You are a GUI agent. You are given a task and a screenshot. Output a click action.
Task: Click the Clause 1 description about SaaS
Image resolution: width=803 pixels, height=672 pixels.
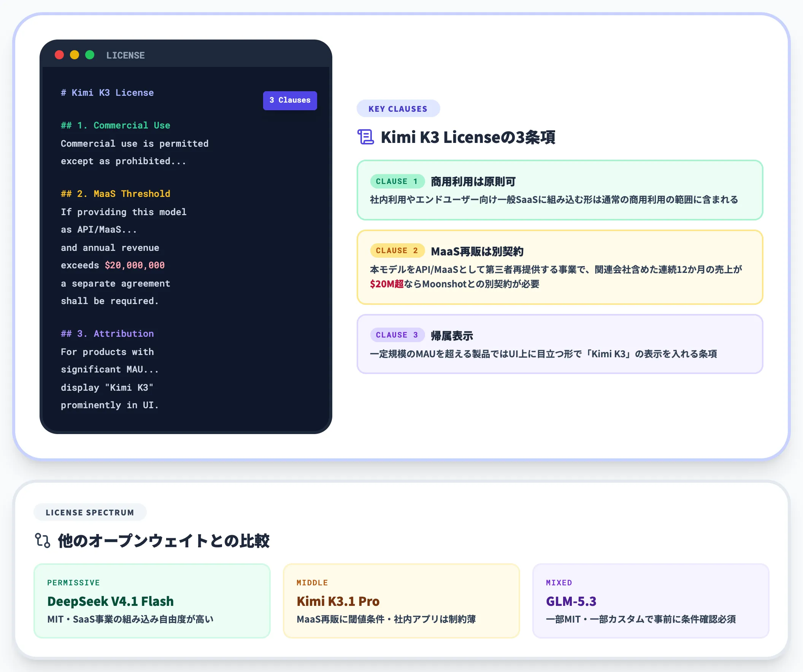pos(554,200)
